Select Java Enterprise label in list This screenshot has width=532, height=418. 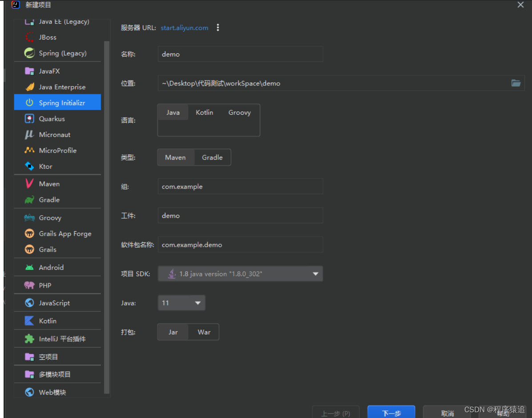coord(62,87)
